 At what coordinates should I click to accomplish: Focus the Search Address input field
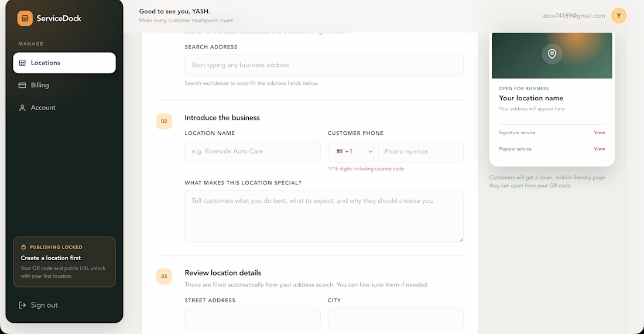(x=324, y=65)
